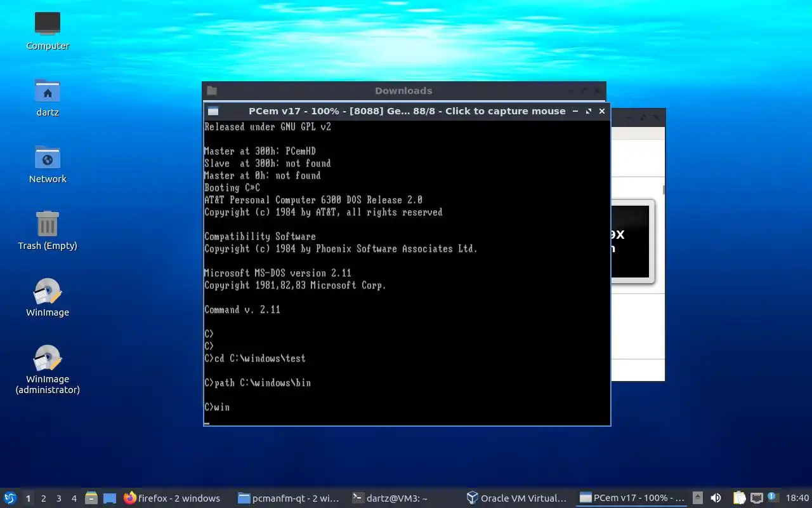Click the Downloads window folder icon
812x508 pixels.
pyautogui.click(x=212, y=91)
